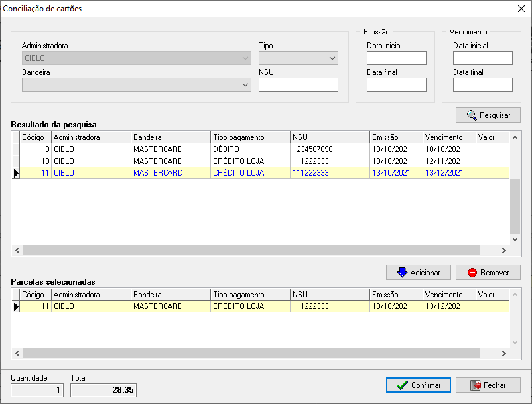
Task: Sort results by Vencimento column header
Action: click(448, 137)
